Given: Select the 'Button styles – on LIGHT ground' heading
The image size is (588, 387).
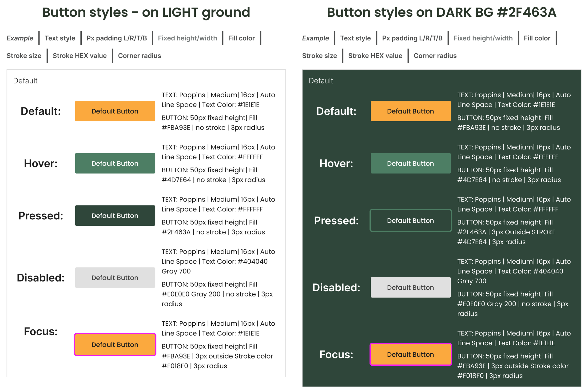Looking at the screenshot, I should click(146, 12).
